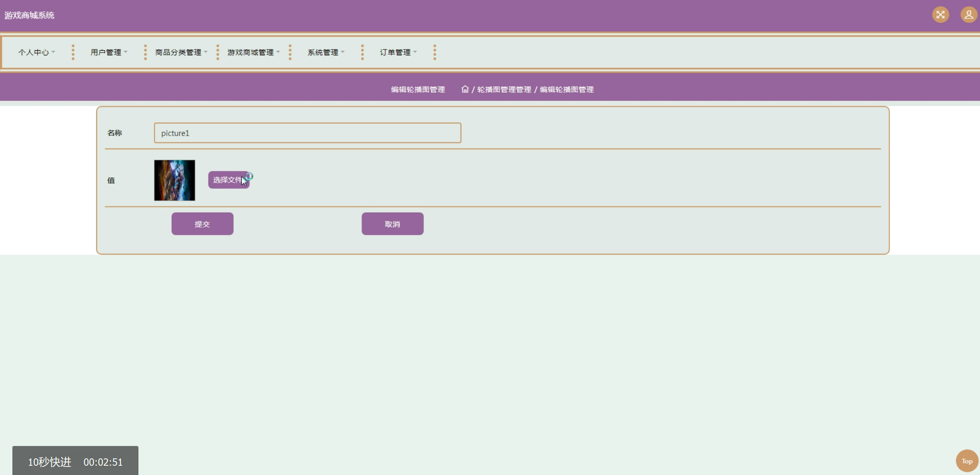980x475 pixels.
Task: Click the 选择文件 upload button
Action: [x=228, y=180]
